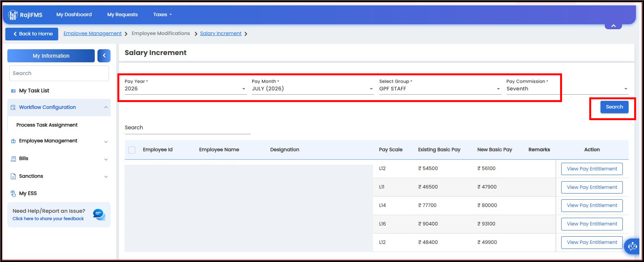Viewport: 644px width, 262px height.
Task: Go to My Dashboard
Action: click(74, 15)
